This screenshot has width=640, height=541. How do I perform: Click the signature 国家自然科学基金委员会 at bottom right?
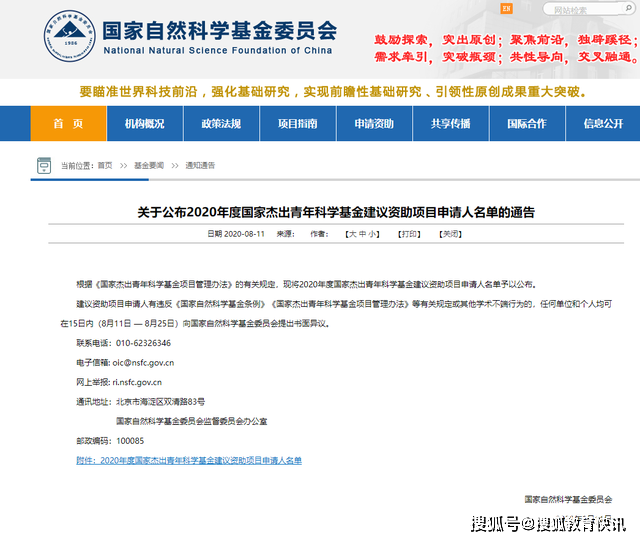(568, 499)
